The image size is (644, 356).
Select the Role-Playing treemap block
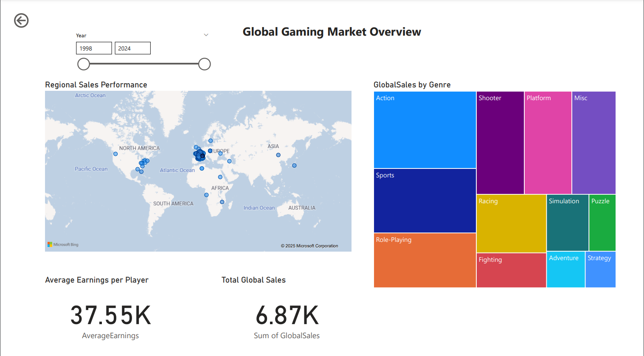pos(425,260)
